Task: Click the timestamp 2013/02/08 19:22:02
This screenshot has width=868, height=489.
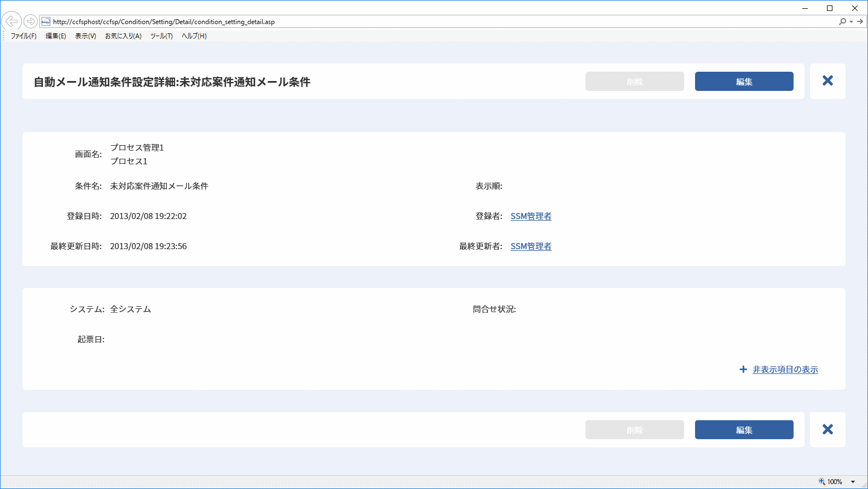Action: click(148, 216)
